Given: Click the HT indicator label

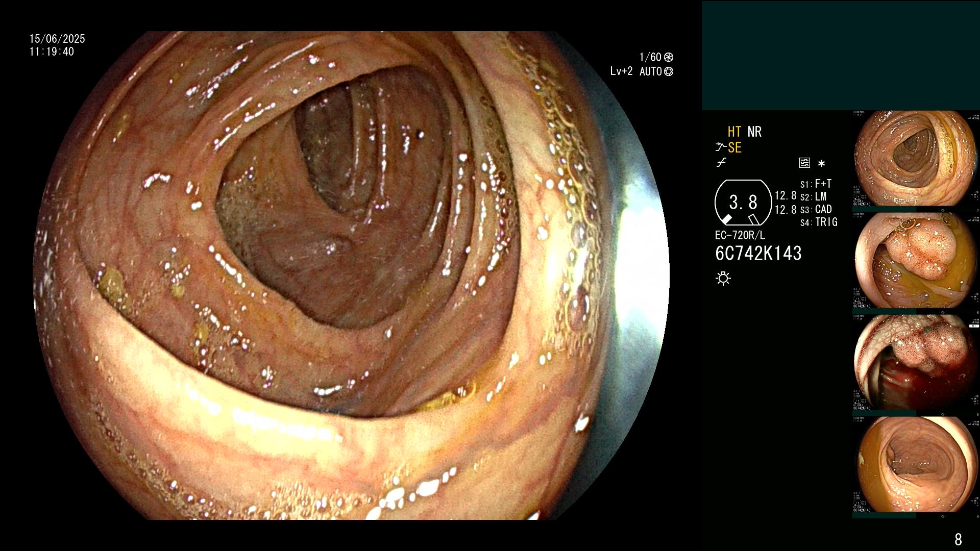Looking at the screenshot, I should pos(734,132).
